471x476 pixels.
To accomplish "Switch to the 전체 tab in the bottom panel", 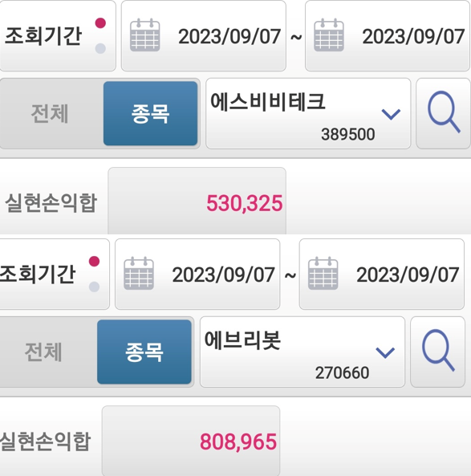I will tap(44, 352).
